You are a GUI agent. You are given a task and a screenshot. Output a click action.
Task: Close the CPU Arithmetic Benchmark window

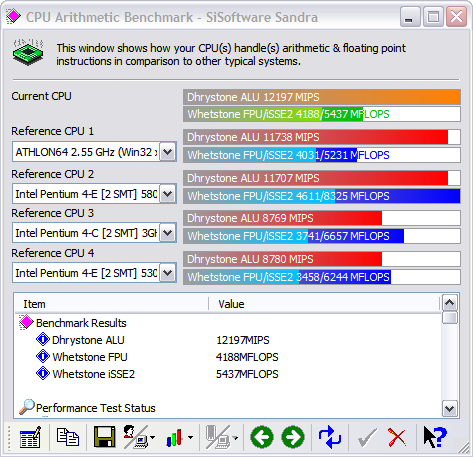pos(456,16)
